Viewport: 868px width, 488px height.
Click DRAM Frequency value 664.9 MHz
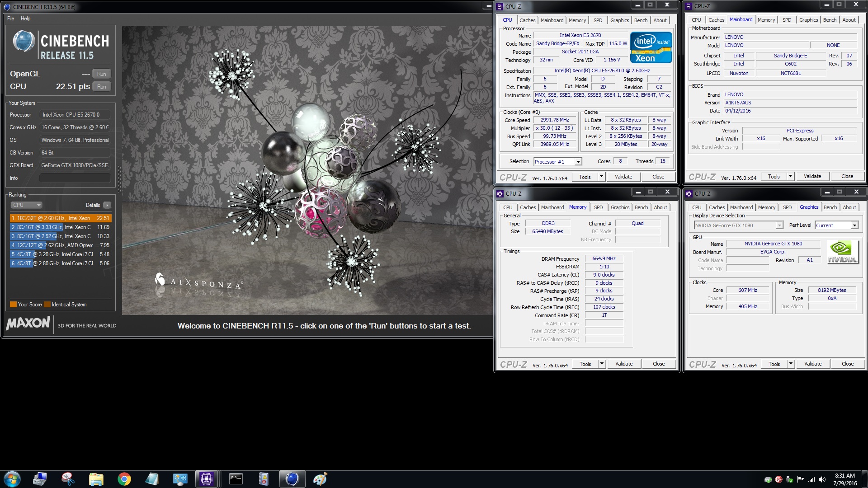(604, 259)
